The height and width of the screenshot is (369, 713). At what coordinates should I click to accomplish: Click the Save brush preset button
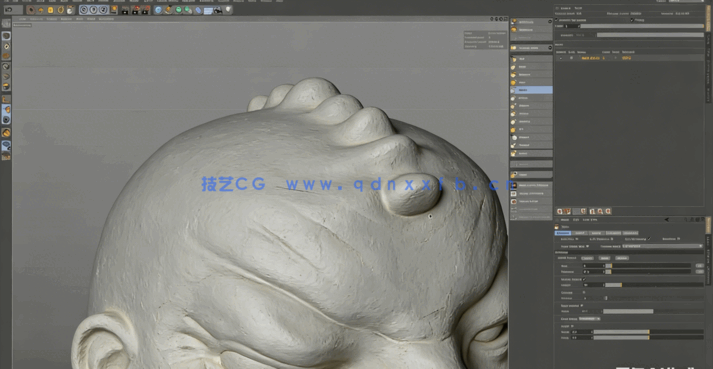pos(604,258)
